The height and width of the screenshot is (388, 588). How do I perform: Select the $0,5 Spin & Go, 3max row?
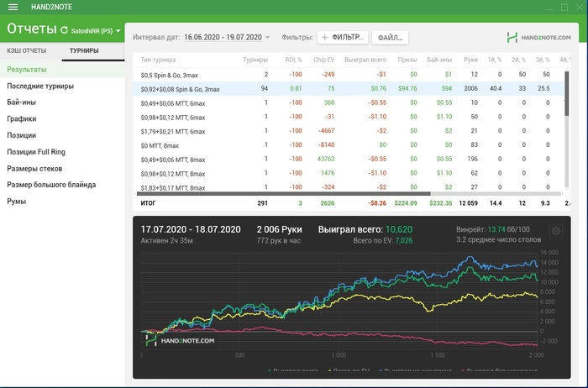tap(349, 75)
